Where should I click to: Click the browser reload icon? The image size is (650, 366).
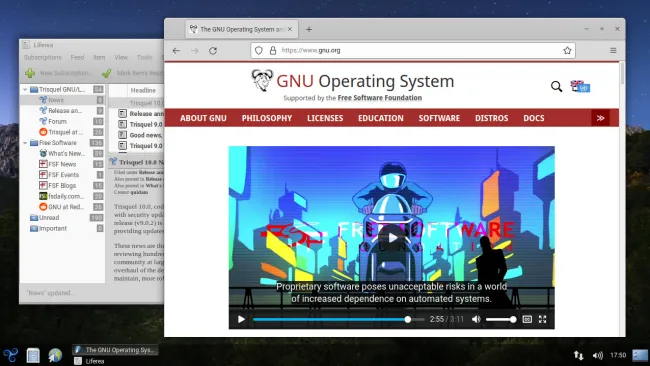pos(213,51)
